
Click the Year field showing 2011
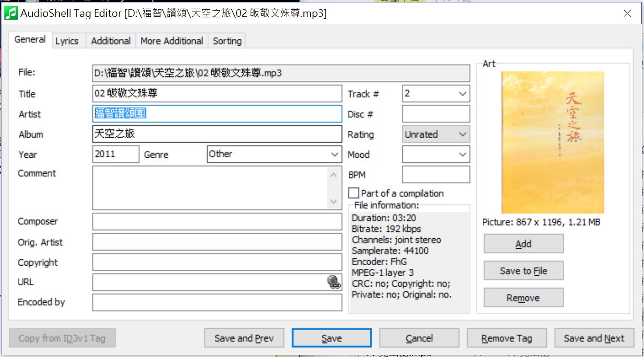[x=115, y=154]
